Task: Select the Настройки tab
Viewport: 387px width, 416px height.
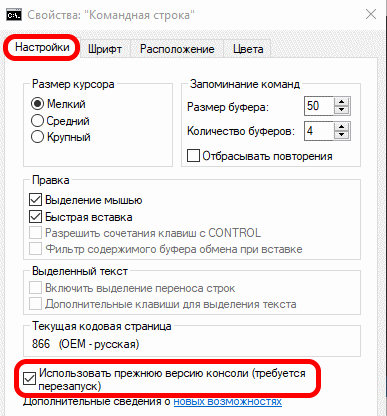Action: click(x=42, y=47)
